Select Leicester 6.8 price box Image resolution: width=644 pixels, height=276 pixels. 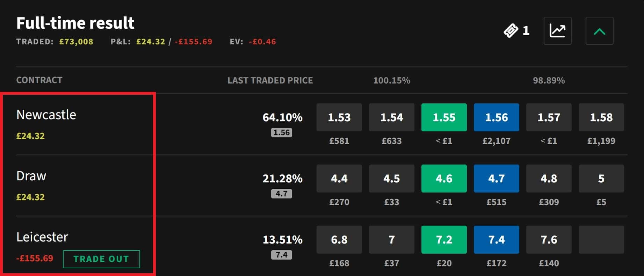(339, 240)
